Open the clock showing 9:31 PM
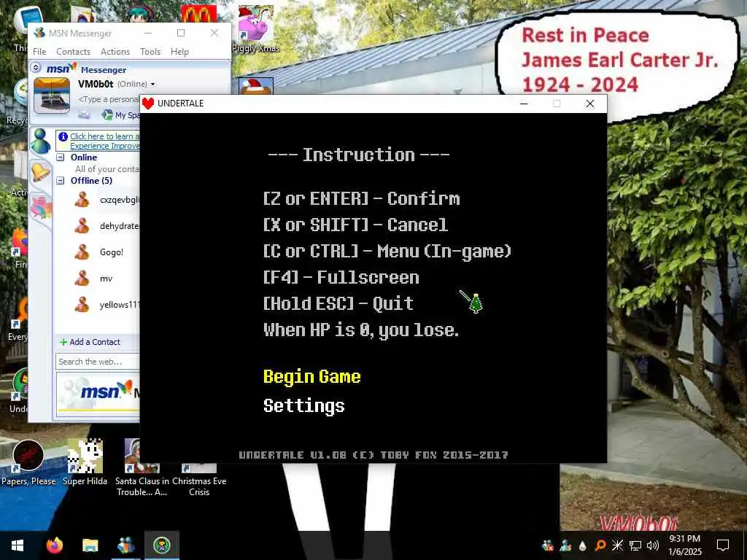747x560 pixels. (x=685, y=545)
